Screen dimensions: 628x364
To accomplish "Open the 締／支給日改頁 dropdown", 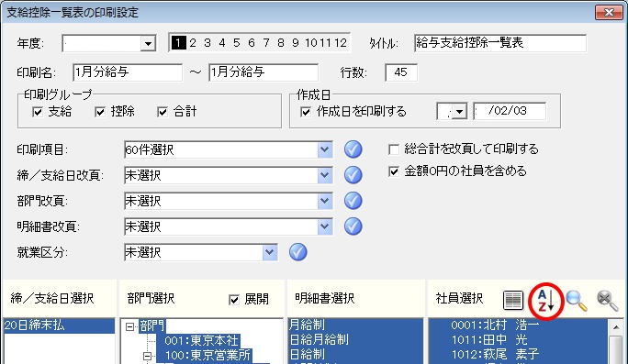I will pos(325,175).
